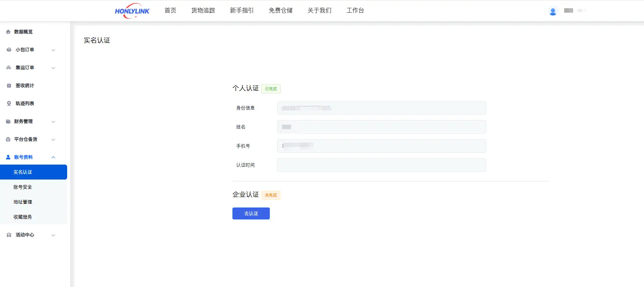Click the 姓名 input field
Viewport: 644px width, 287px height.
click(381, 127)
